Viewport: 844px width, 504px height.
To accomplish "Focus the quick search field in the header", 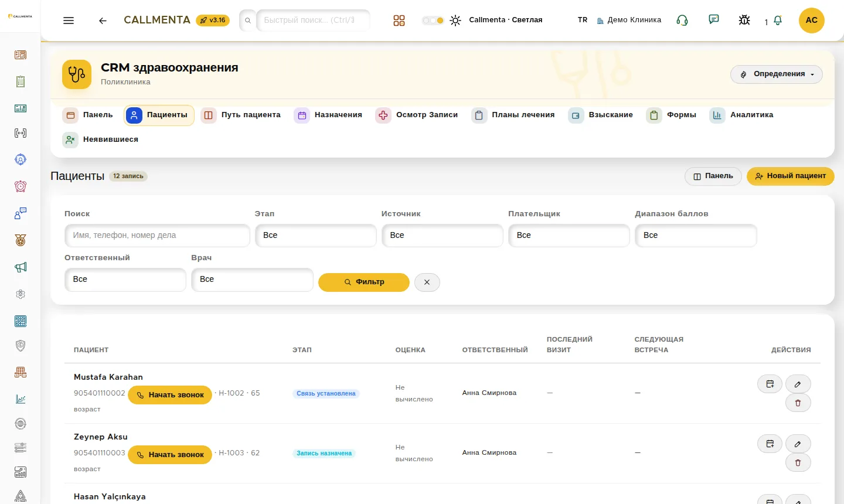I will (x=314, y=21).
